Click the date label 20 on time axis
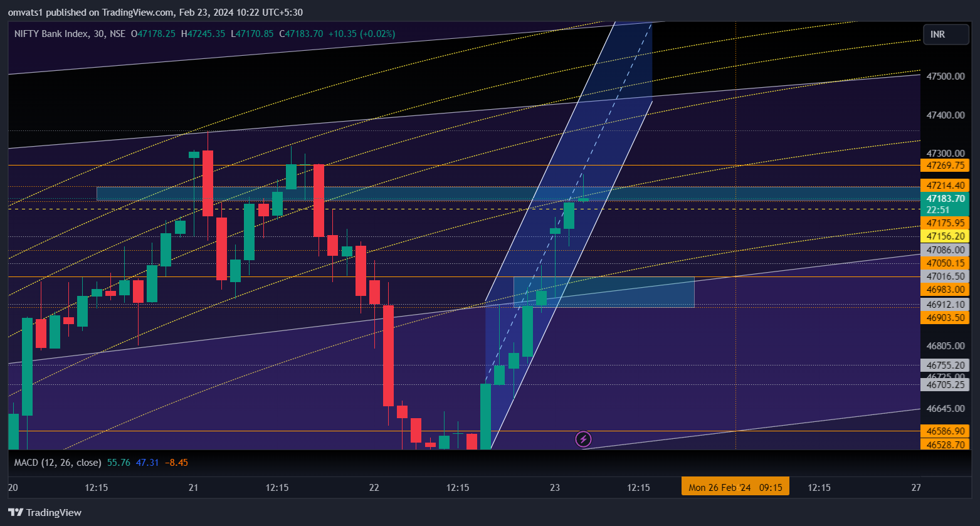This screenshot has width=980, height=526. pos(13,487)
